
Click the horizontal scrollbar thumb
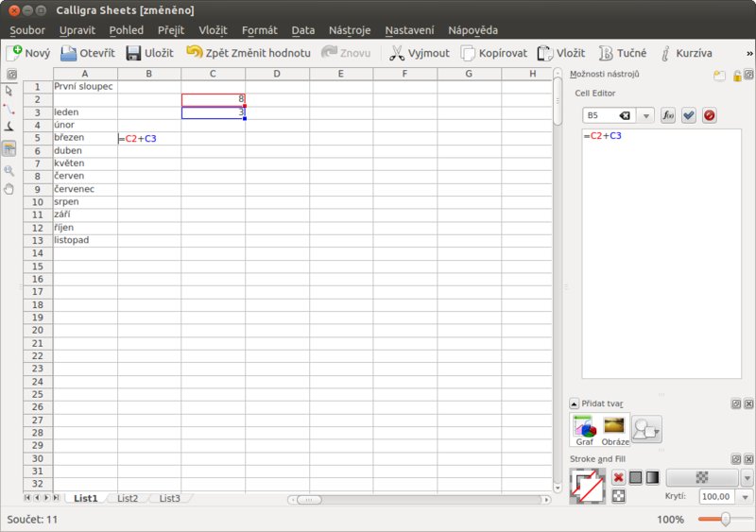[309, 499]
